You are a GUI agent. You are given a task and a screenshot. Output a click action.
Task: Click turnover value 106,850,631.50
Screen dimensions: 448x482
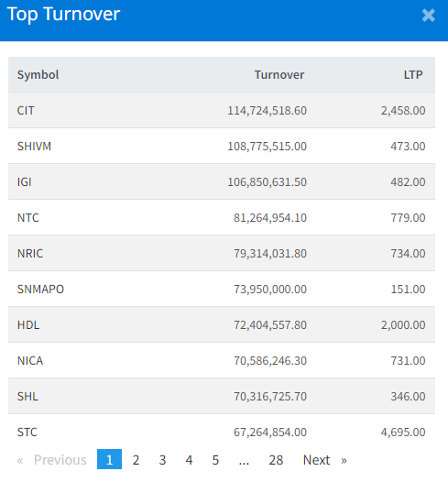pyautogui.click(x=267, y=181)
